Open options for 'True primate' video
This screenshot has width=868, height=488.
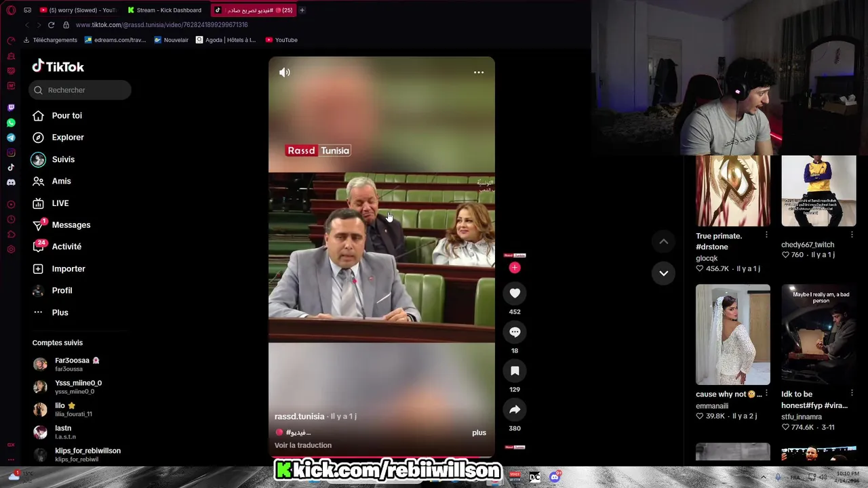coord(766,235)
